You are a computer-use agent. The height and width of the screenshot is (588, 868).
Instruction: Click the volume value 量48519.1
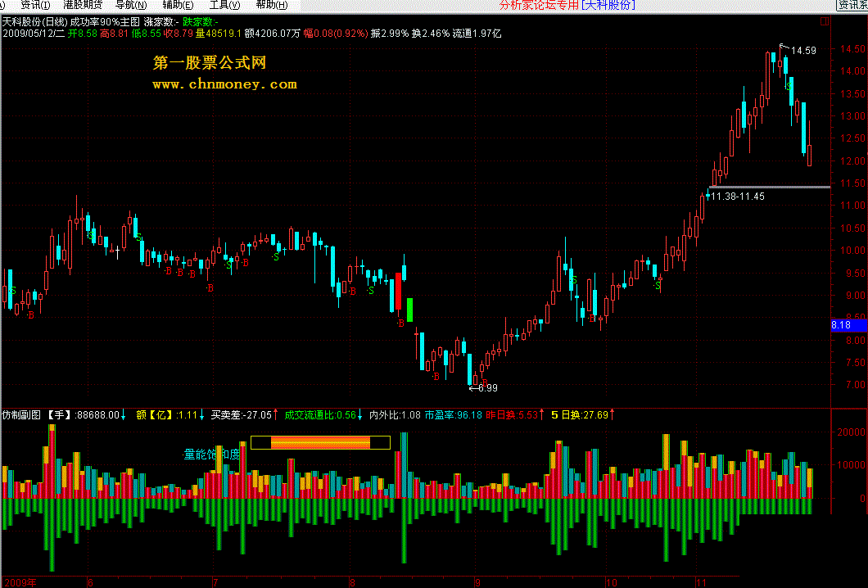tap(219, 34)
